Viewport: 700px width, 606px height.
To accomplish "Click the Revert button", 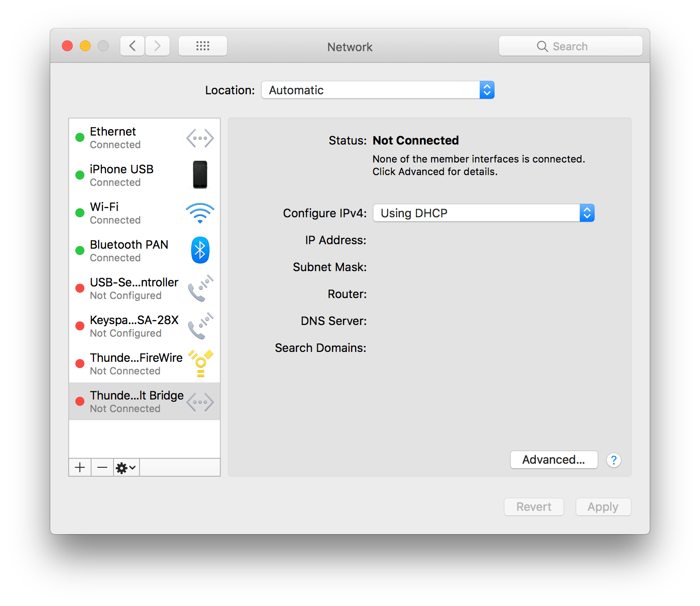I will pyautogui.click(x=534, y=506).
